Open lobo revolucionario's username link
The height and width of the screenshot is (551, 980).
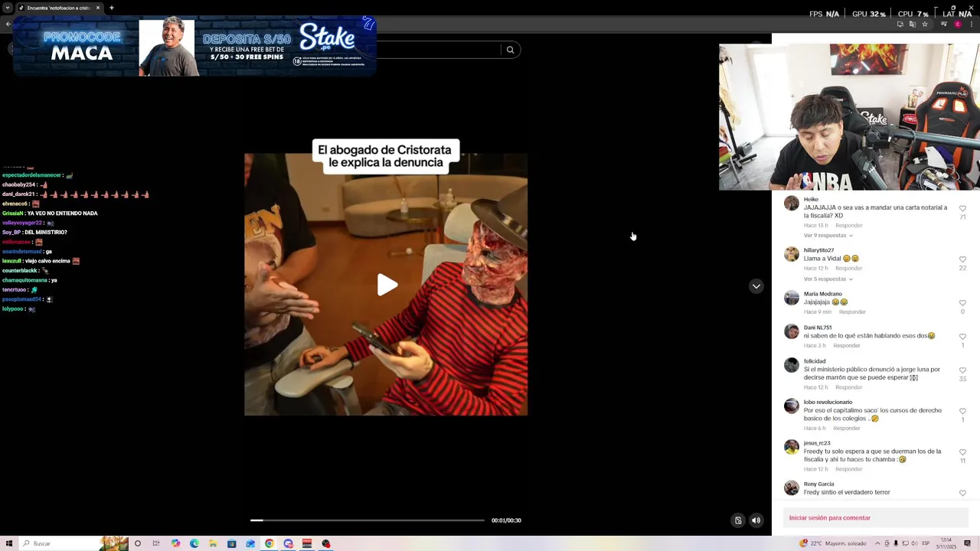click(x=828, y=403)
